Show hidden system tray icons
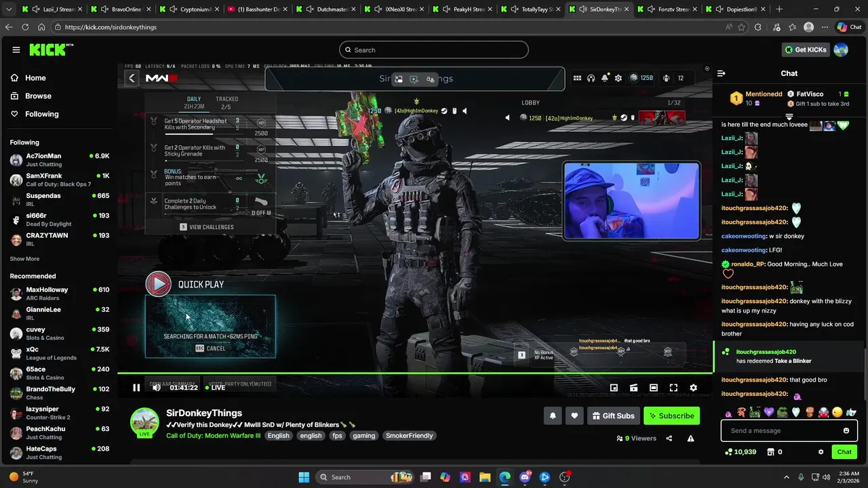868x488 pixels. click(787, 477)
